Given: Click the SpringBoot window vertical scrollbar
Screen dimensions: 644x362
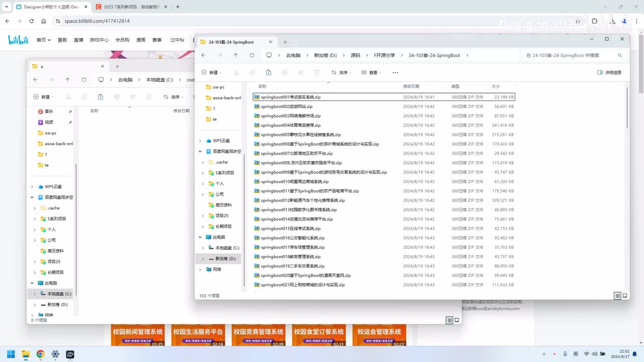Looking at the screenshot, I should click(x=627, y=108).
